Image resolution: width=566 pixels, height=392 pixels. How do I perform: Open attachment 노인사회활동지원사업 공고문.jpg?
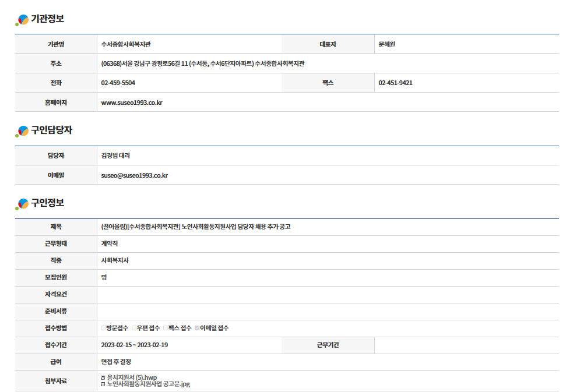pyautogui.click(x=149, y=384)
